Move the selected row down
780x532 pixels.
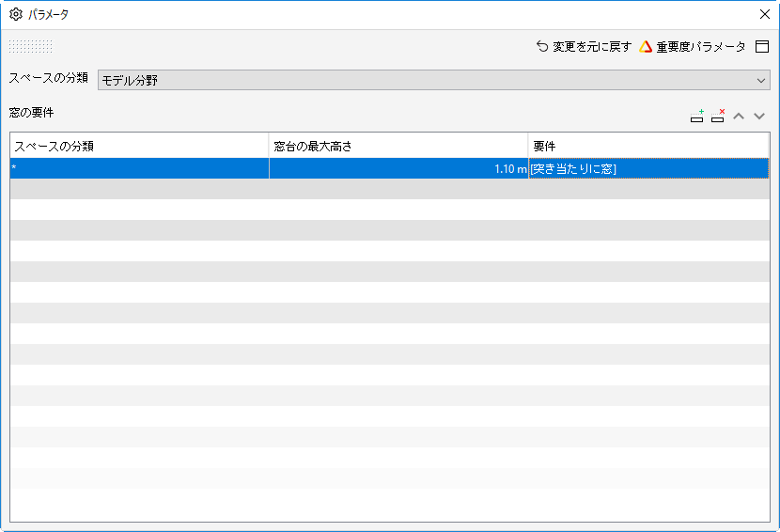[x=758, y=116]
